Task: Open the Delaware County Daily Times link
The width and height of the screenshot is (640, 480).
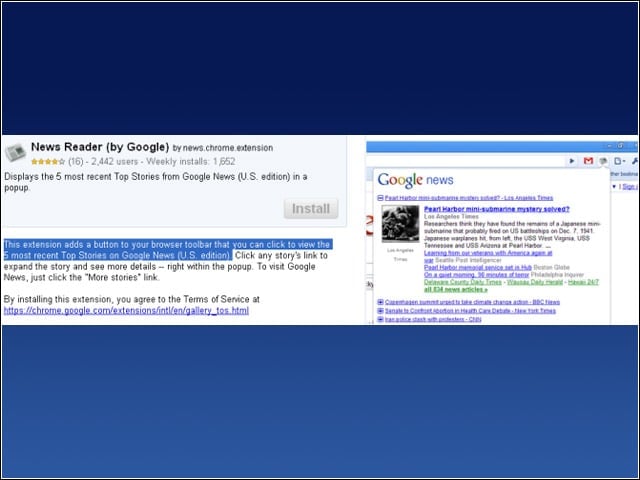Action: pyautogui.click(x=462, y=282)
